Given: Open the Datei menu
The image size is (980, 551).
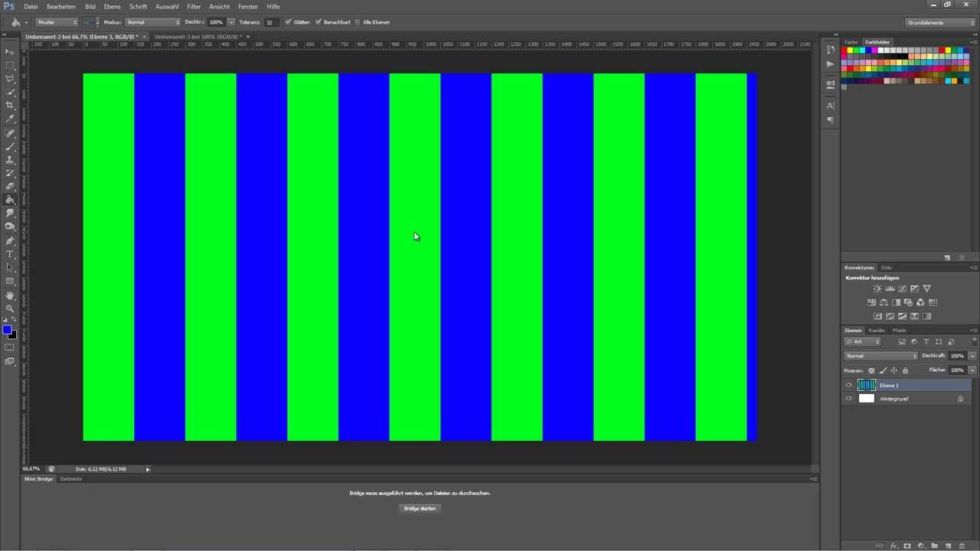Looking at the screenshot, I should [31, 6].
